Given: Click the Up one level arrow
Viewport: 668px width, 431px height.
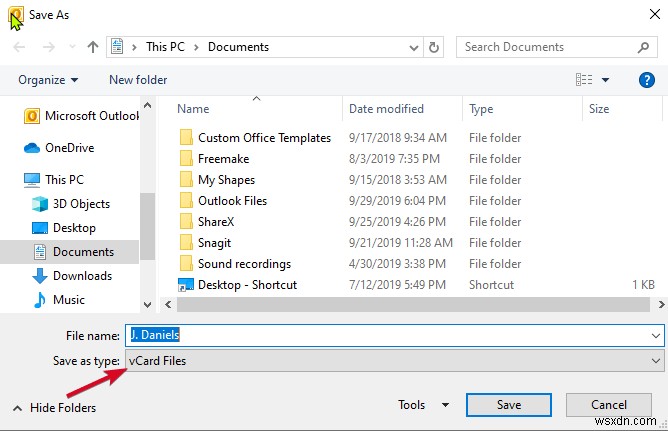Looking at the screenshot, I should (x=93, y=47).
